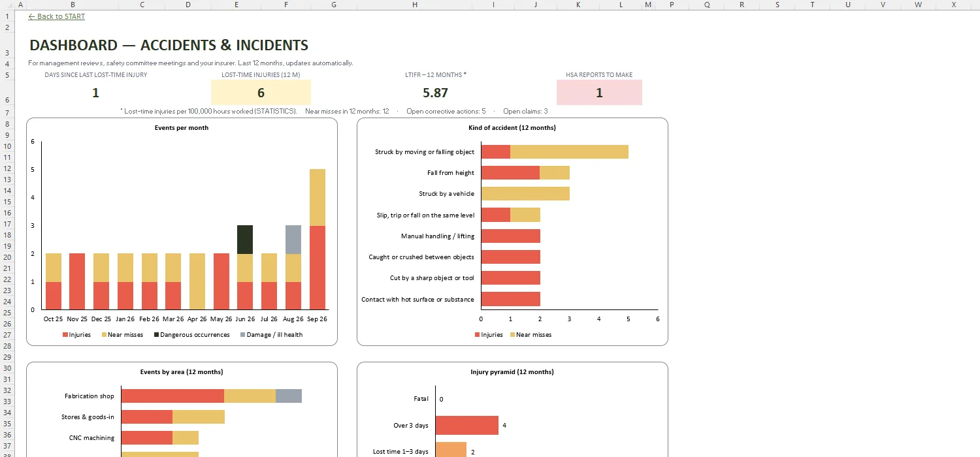Image resolution: width=980 pixels, height=457 pixels.
Task: Select Struck by moving object near misses segment
Action: [x=569, y=151]
